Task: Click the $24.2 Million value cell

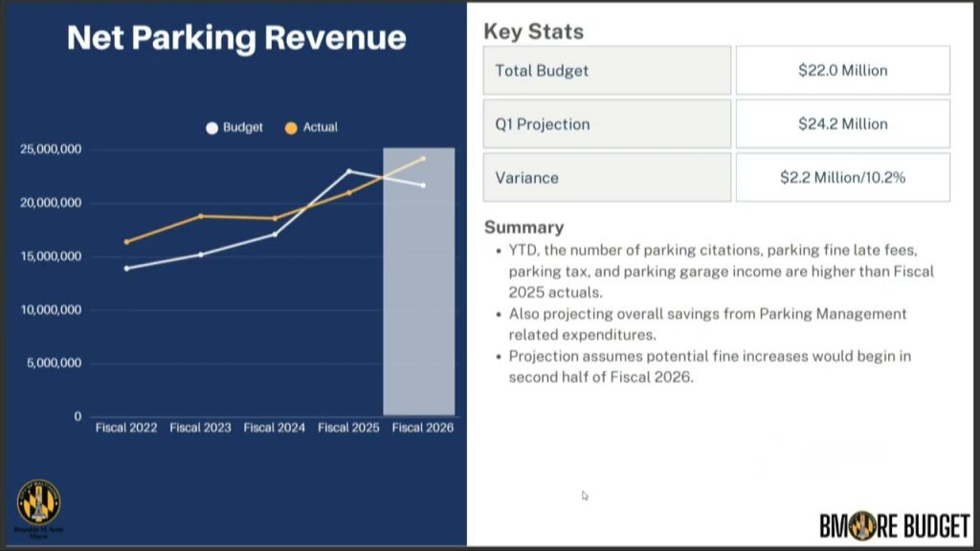Action: coord(842,124)
